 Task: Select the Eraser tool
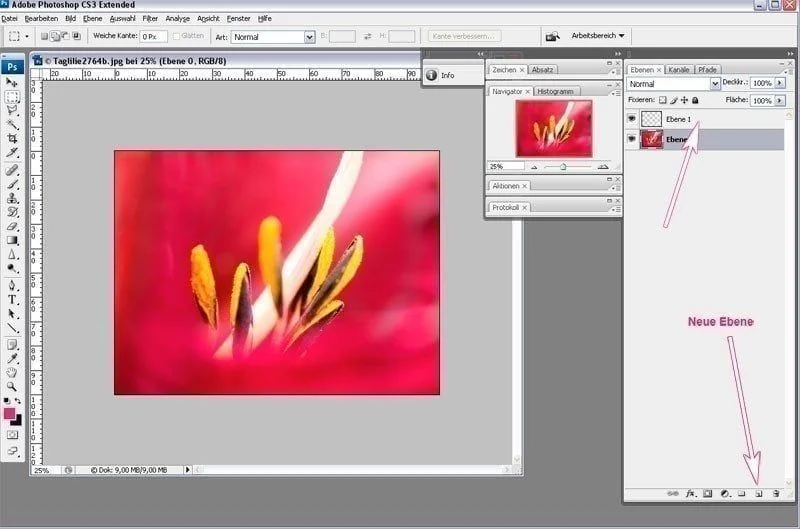(12, 226)
